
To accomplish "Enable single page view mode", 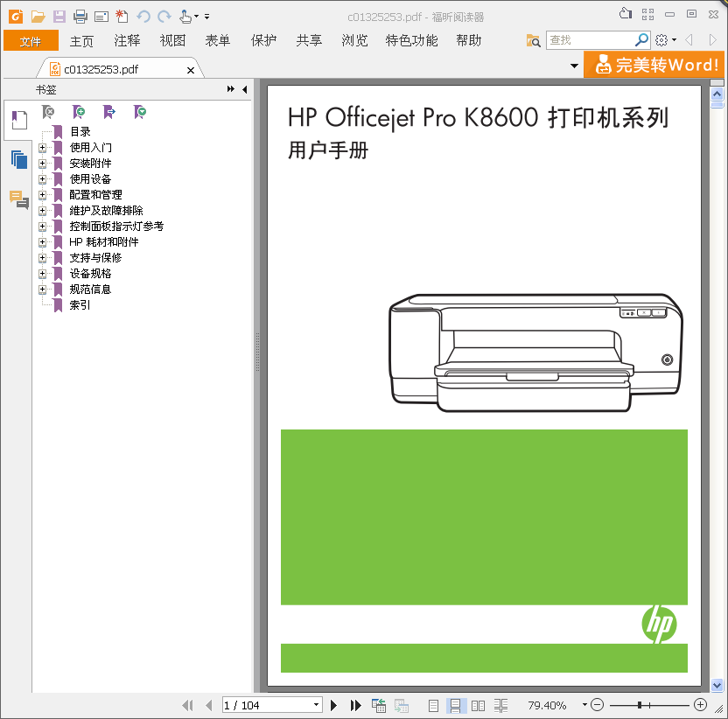I will 433,706.
